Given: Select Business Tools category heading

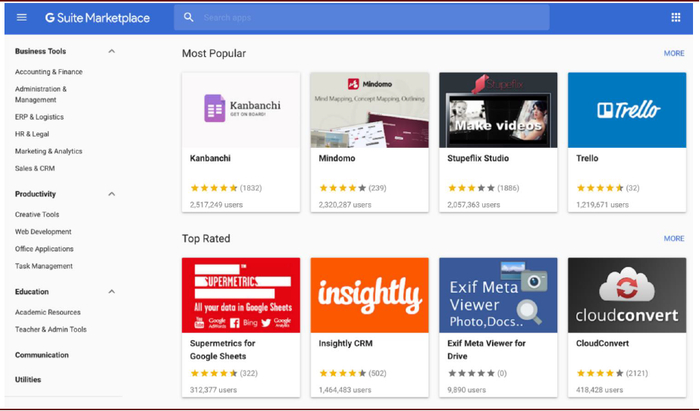Looking at the screenshot, I should [40, 51].
